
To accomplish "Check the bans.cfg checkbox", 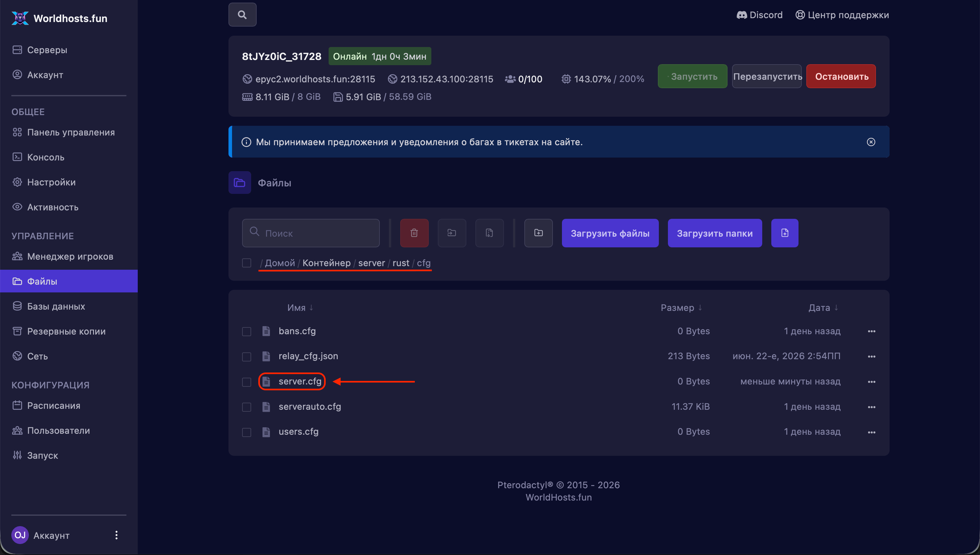I will (x=247, y=331).
